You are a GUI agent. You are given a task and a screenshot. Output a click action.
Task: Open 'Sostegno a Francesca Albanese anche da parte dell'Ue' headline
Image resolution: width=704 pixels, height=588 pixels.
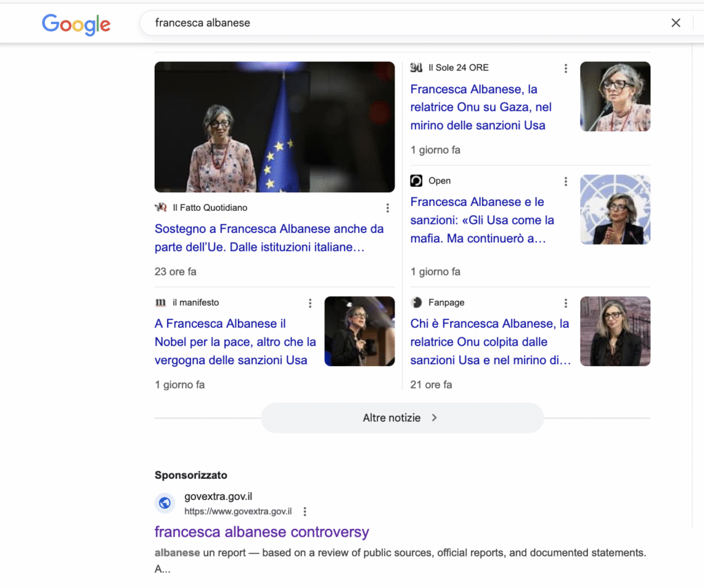click(x=269, y=238)
